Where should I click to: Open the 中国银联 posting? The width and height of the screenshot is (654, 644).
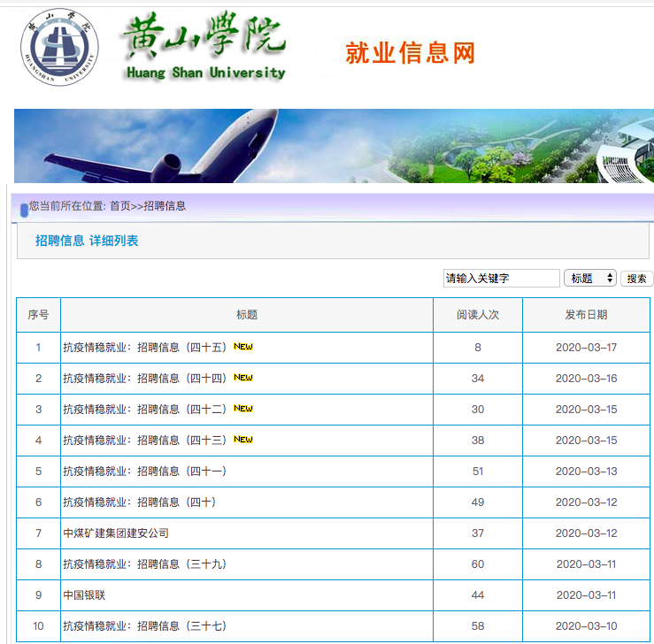[84, 594]
